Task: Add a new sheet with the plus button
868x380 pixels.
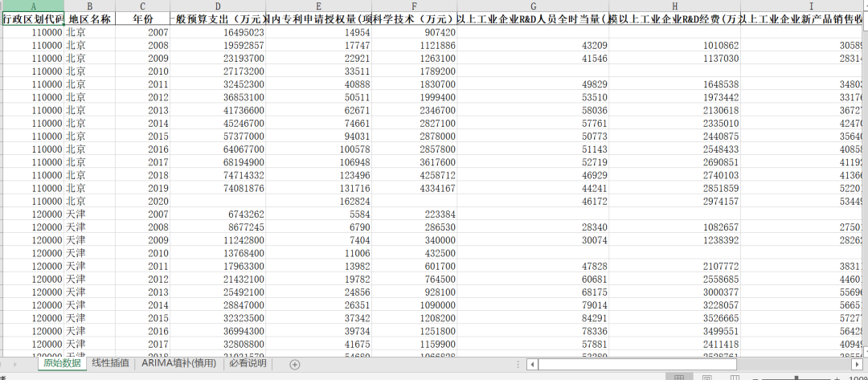Action: pos(295,365)
